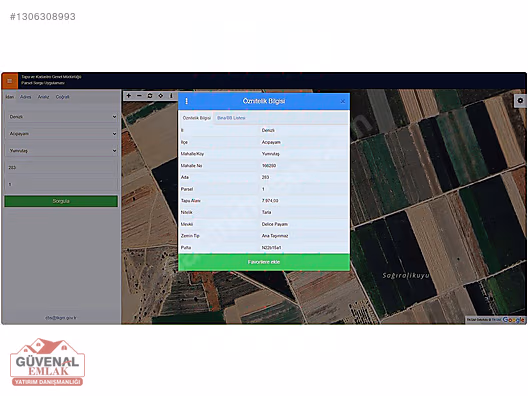Click the Sağırolıkuyu map label

[x=406, y=275]
